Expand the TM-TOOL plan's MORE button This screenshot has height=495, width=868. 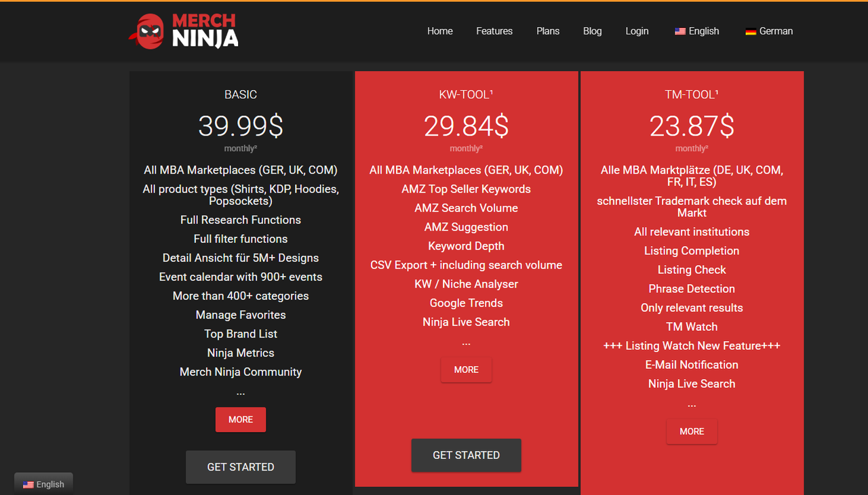[692, 431]
